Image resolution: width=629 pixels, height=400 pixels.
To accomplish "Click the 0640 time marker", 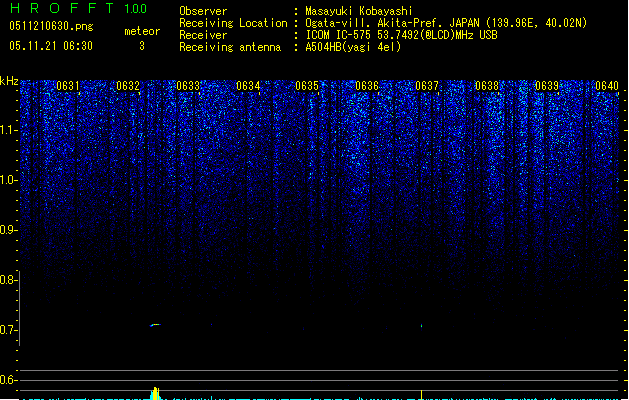I will click(607, 86).
